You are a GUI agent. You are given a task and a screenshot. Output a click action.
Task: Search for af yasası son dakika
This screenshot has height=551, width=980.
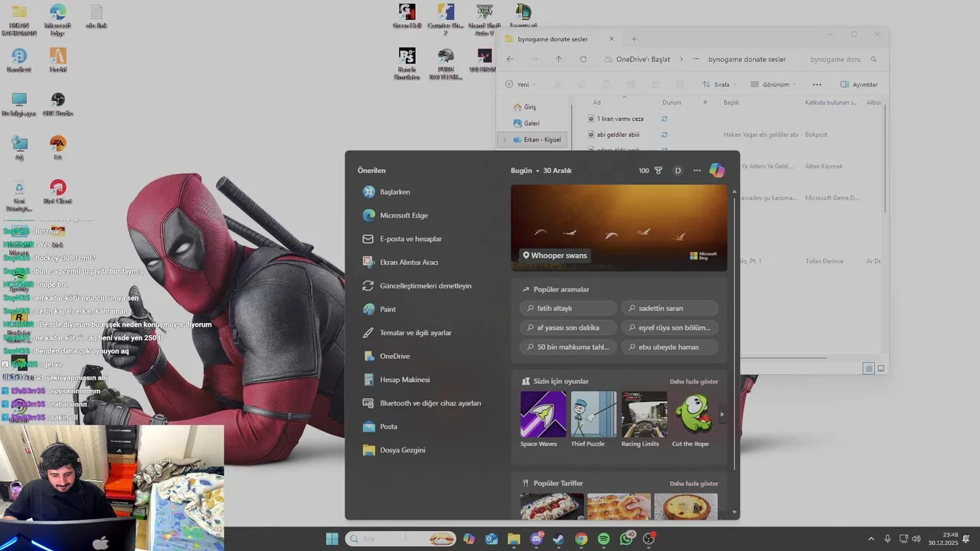click(x=567, y=328)
